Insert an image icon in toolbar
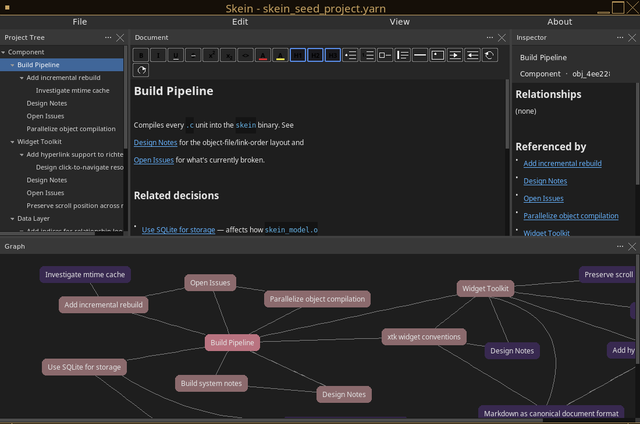640x424 pixels. (438, 55)
